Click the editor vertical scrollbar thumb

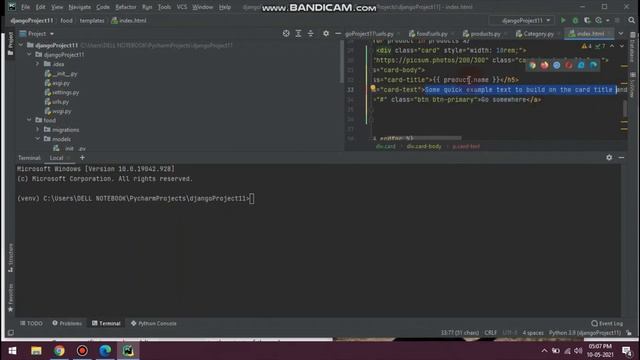[624, 109]
